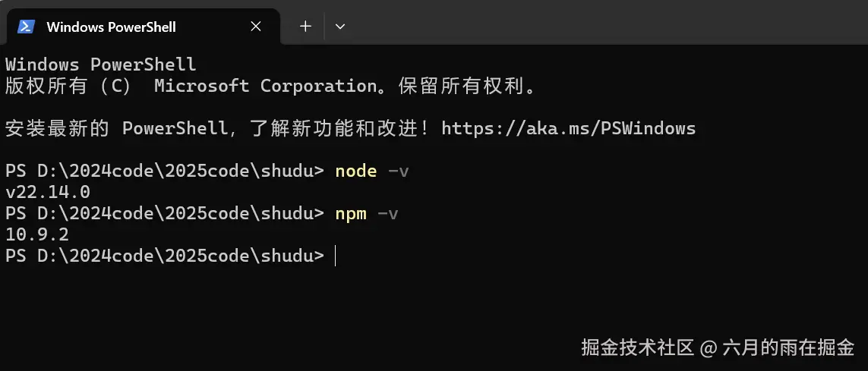Open a new tab with plus button

tap(305, 27)
